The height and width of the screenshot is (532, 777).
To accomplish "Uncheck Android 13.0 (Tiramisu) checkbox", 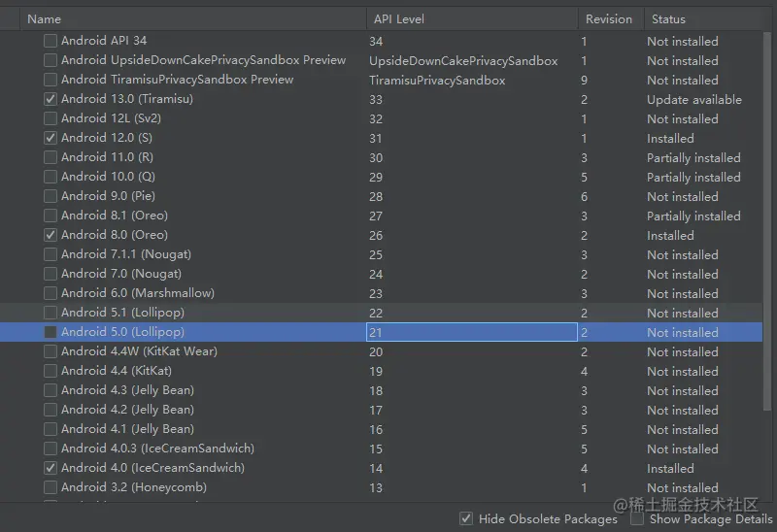I will pos(51,99).
